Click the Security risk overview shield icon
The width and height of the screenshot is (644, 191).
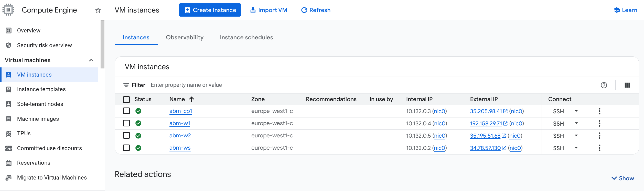(8, 45)
